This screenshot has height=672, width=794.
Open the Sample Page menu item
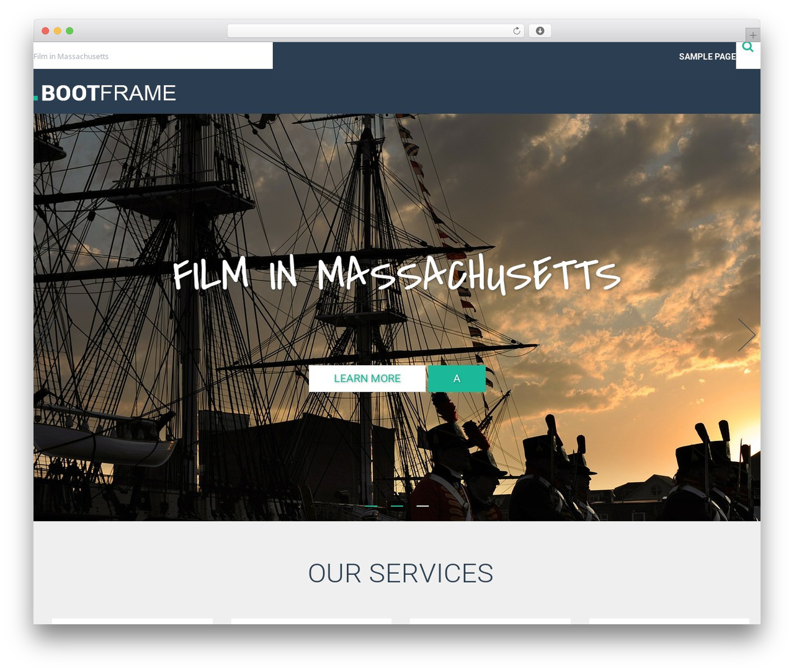(707, 56)
